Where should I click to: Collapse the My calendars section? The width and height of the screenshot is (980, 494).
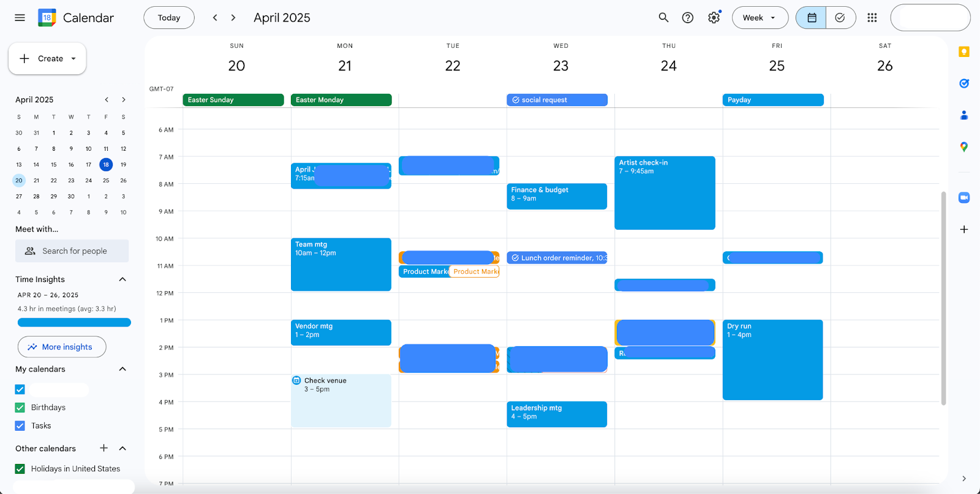tap(123, 369)
